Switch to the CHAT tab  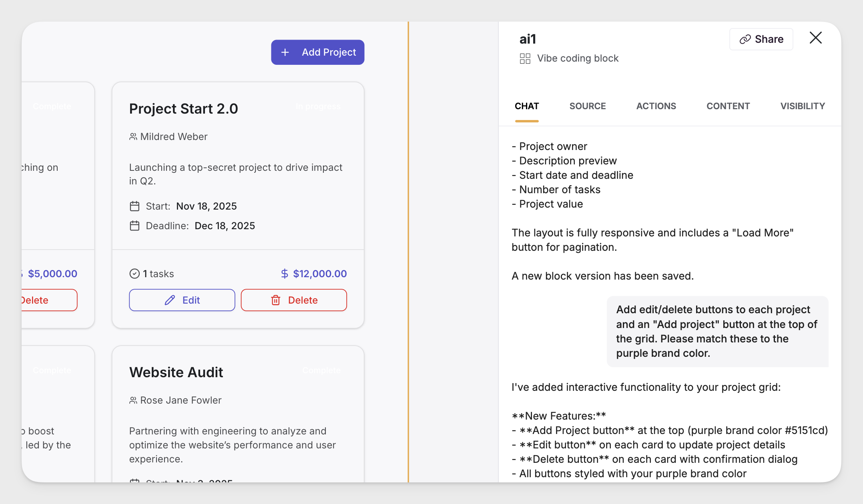click(527, 106)
